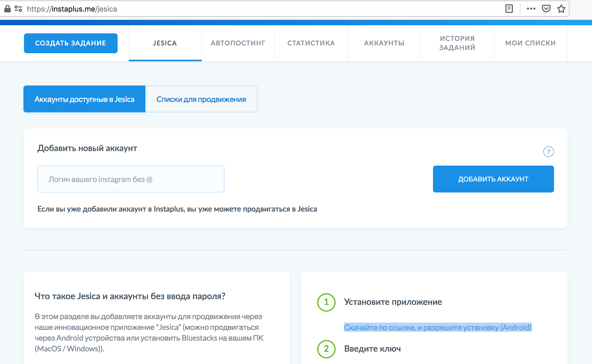Open site permissions icon in address bar
The image size is (592, 364).
(x=18, y=9)
